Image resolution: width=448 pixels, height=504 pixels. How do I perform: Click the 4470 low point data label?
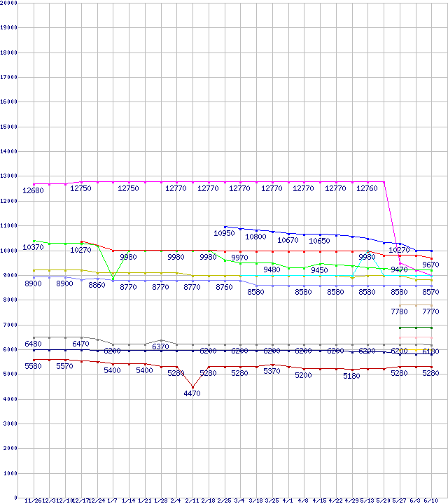point(192,394)
